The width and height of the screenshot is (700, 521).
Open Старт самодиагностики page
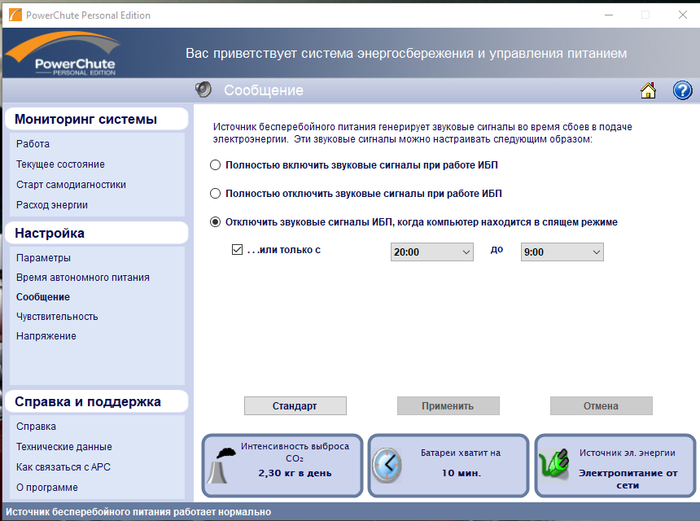click(x=71, y=184)
